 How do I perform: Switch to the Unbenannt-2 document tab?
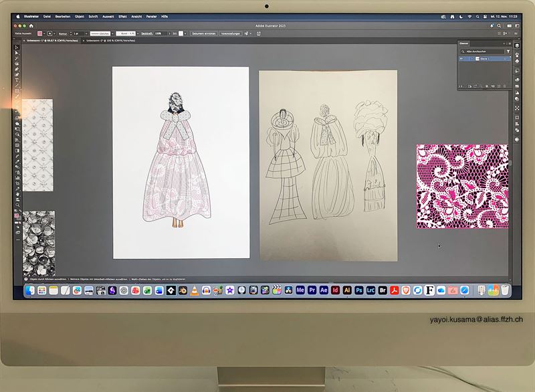coord(110,41)
